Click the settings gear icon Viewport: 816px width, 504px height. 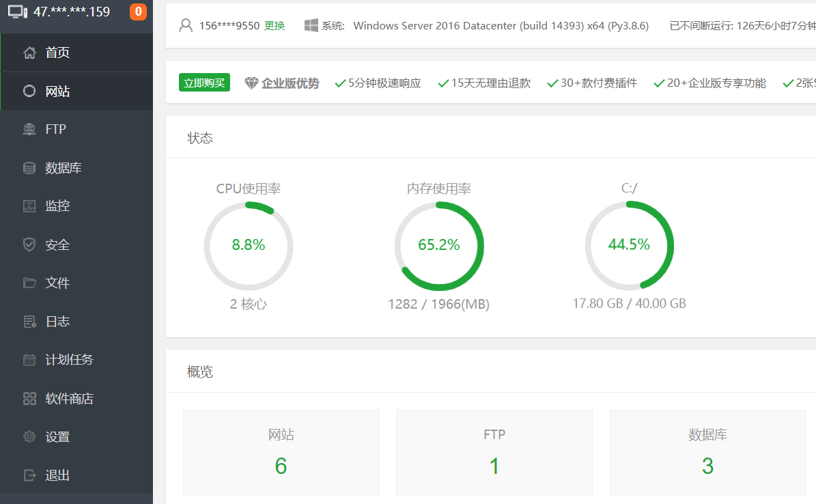click(x=29, y=437)
